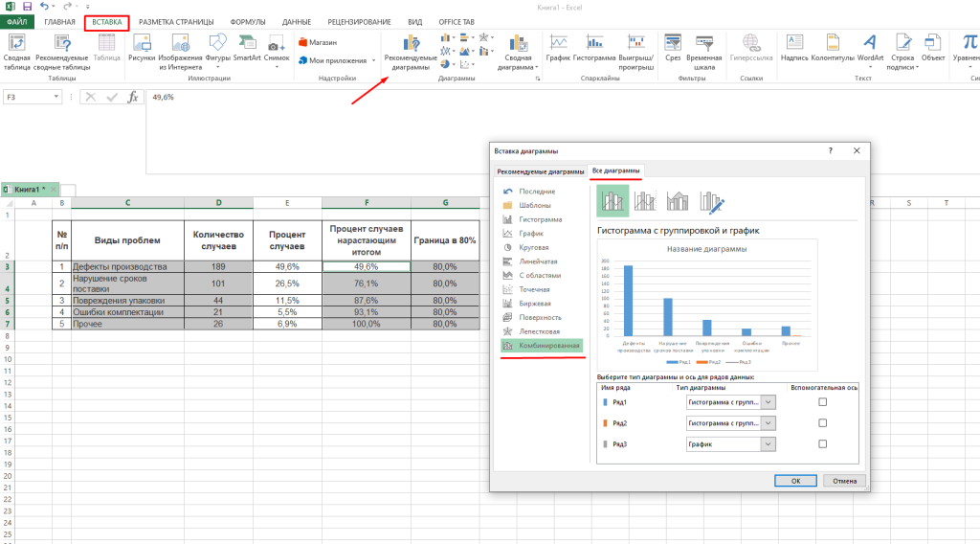Screen dimensions: 980x544
Task: Insert a SmartArt graphic
Action: 247,48
